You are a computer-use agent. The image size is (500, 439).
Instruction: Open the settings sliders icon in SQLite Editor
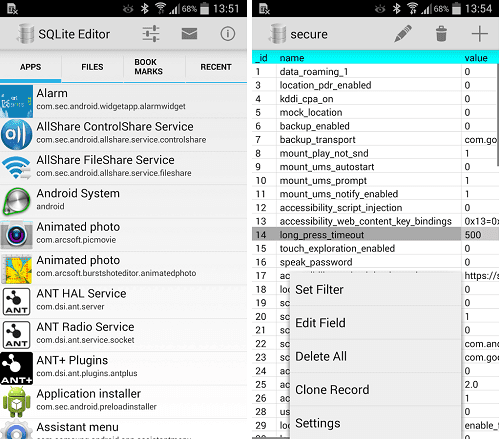pyautogui.click(x=151, y=34)
